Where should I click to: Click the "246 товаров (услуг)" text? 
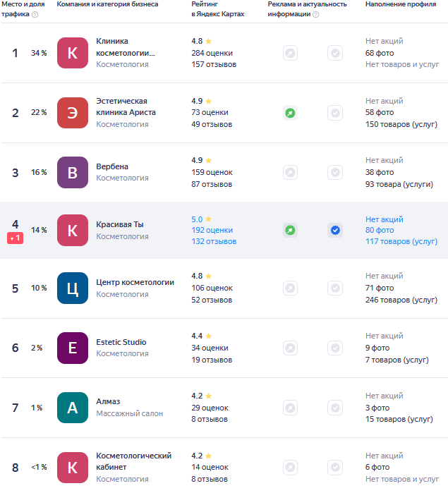[401, 300]
